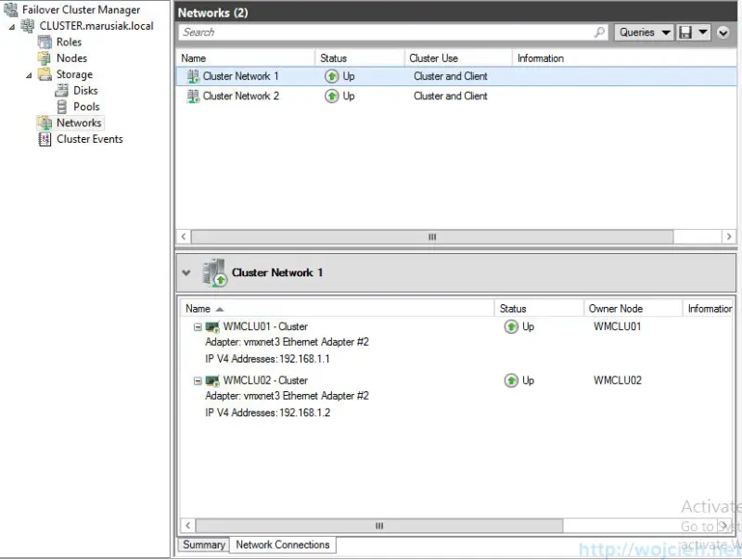Select the Network Connections tab
The width and height of the screenshot is (742, 560).
coord(282,545)
